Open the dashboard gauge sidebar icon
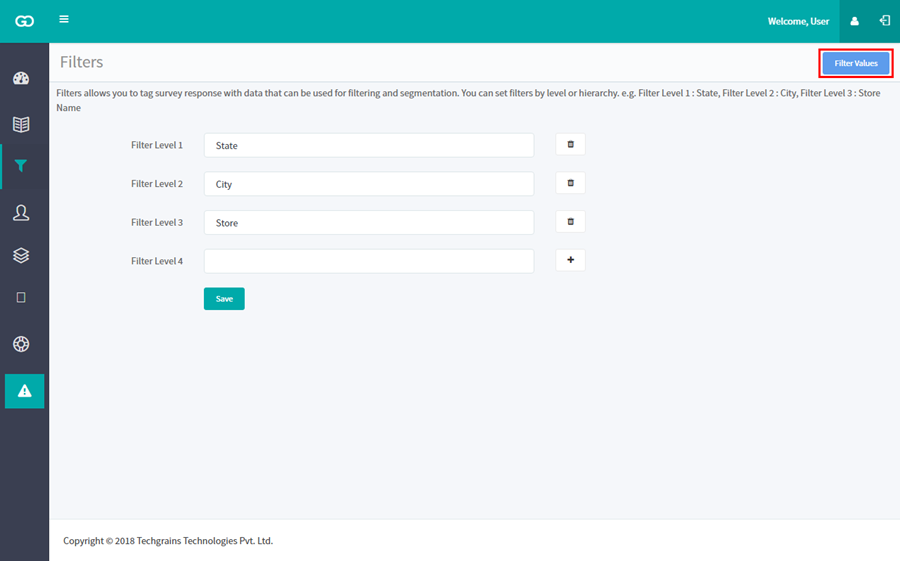The width and height of the screenshot is (900, 561). [21, 78]
